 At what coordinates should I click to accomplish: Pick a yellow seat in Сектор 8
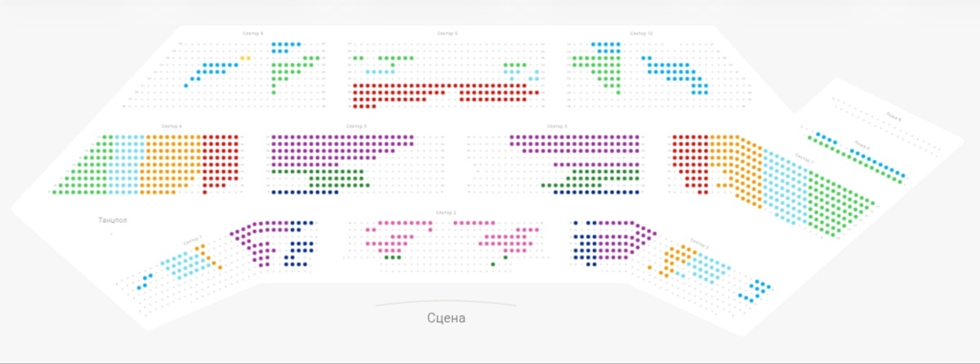click(243, 58)
